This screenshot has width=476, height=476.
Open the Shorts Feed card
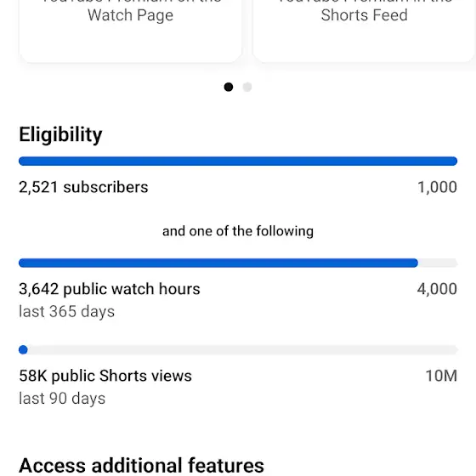tap(364, 31)
